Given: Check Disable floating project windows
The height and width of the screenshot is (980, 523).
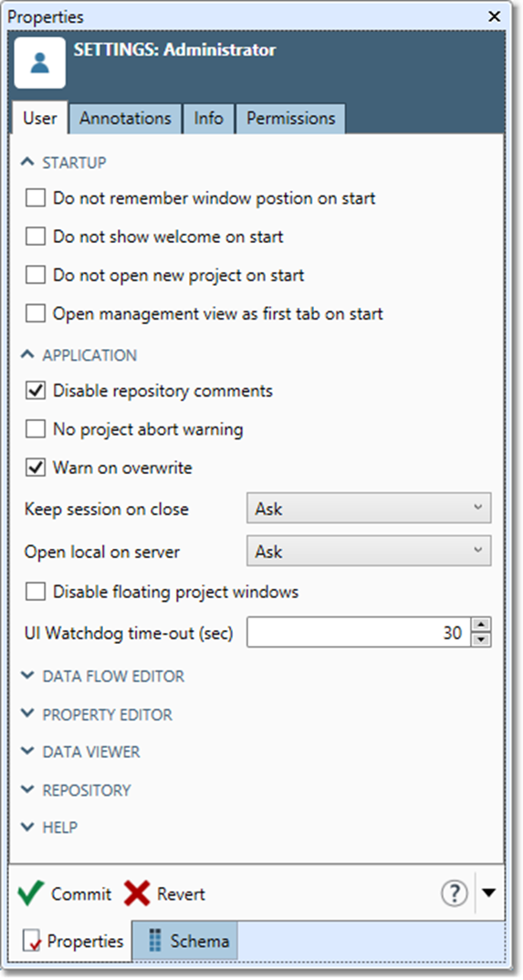Looking at the screenshot, I should [x=36, y=592].
